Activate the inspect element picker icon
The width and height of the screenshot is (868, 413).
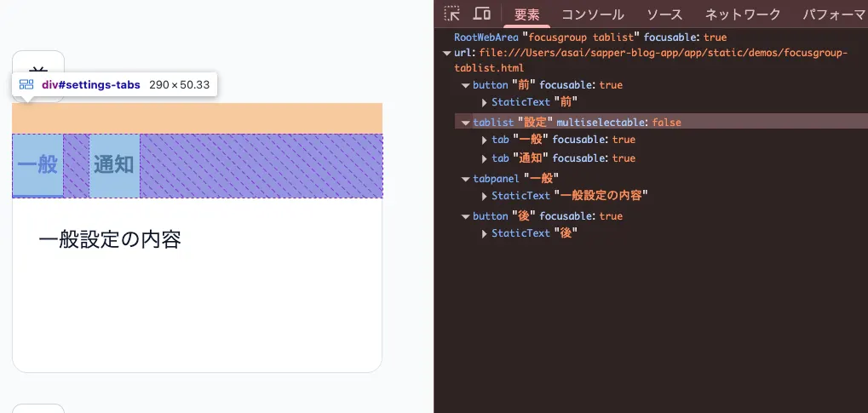(452, 14)
